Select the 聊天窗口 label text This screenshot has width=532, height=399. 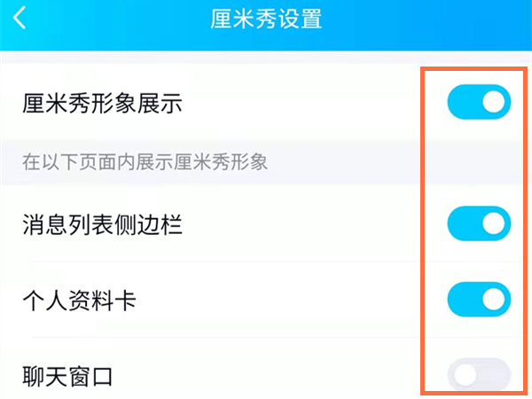[67, 377]
